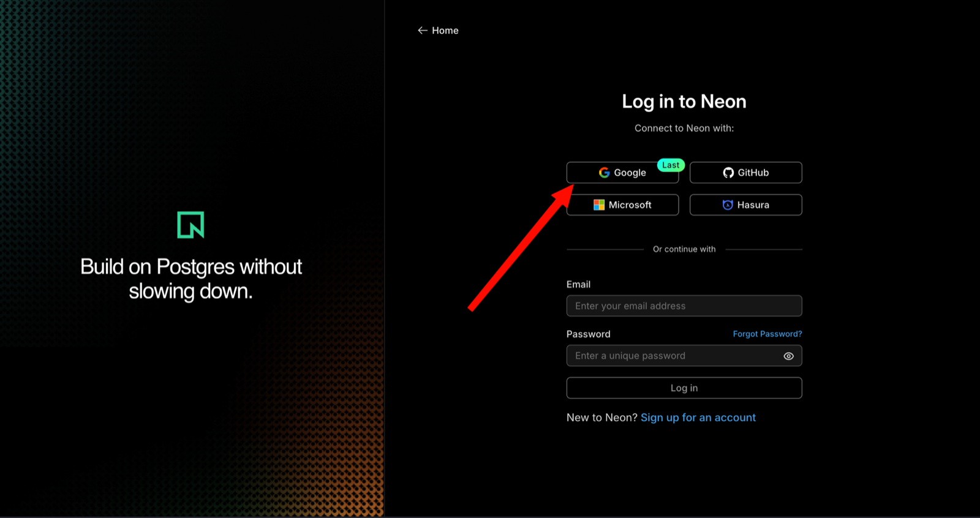Click the 'Log in to Neon' heading
Screen dimensions: 980x518
(684, 102)
